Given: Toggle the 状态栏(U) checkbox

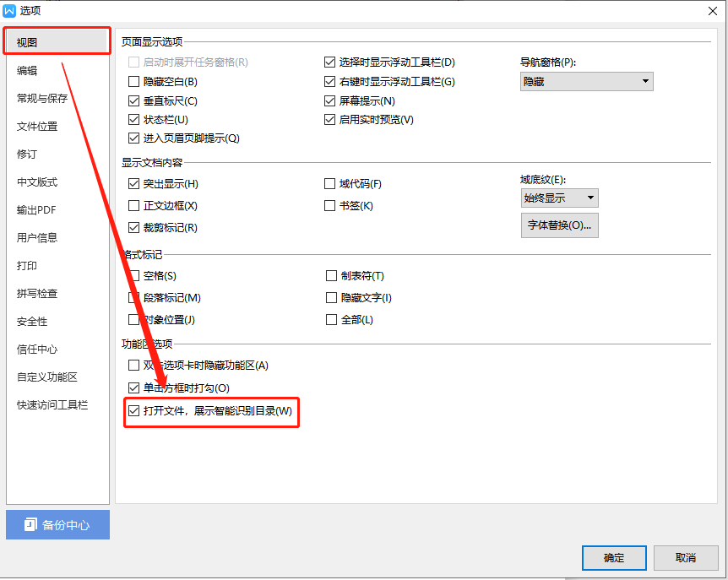Looking at the screenshot, I should [x=133, y=120].
